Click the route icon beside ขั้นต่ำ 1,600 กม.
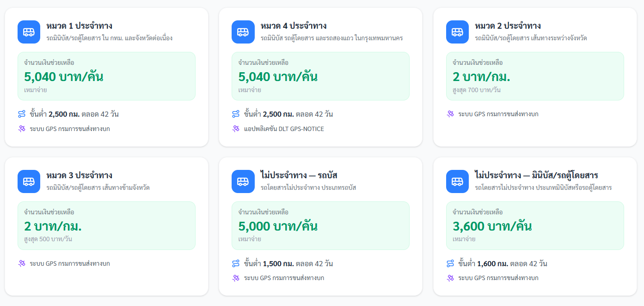 pyautogui.click(x=450, y=263)
